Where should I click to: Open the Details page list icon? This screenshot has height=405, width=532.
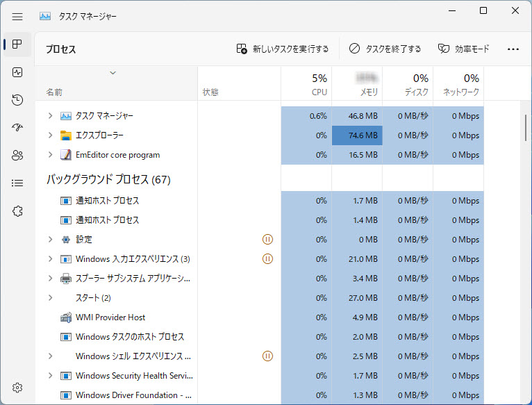coord(18,183)
